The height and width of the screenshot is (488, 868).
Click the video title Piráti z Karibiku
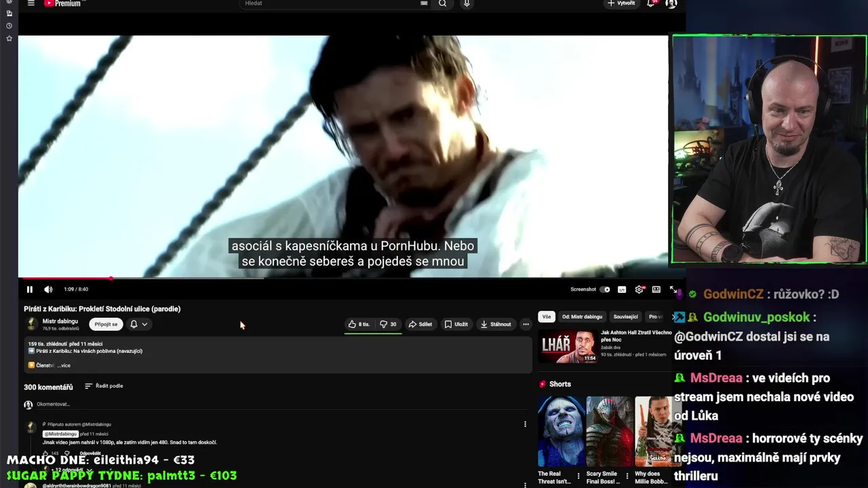(102, 308)
